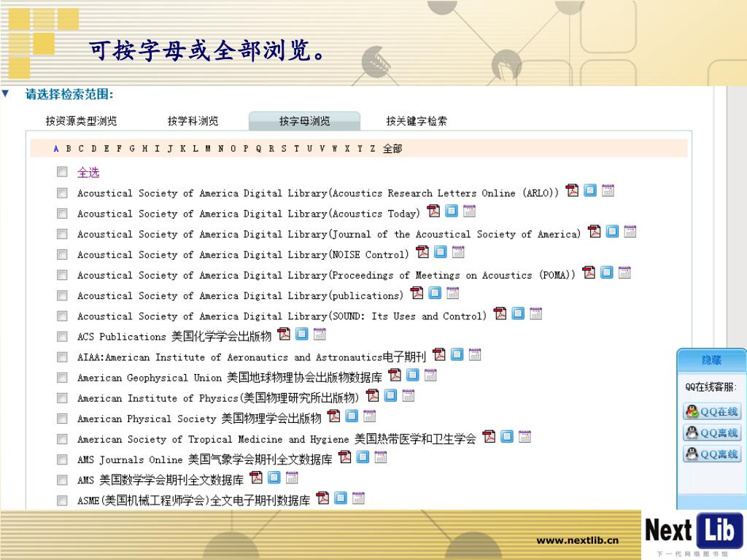Check the AMS Journals Online checkbox
The width and height of the screenshot is (747, 560).
62,459
